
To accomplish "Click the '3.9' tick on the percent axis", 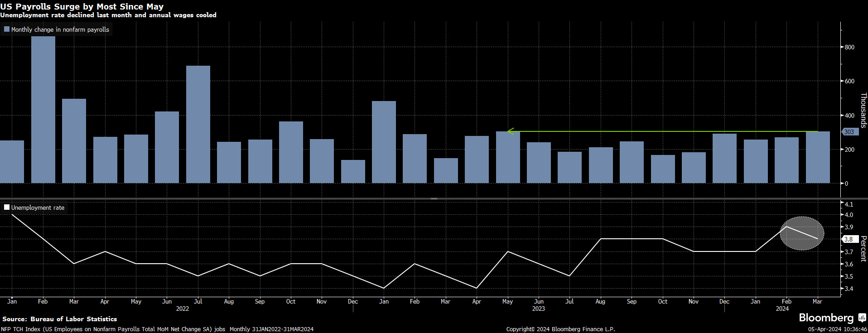I will (x=849, y=227).
